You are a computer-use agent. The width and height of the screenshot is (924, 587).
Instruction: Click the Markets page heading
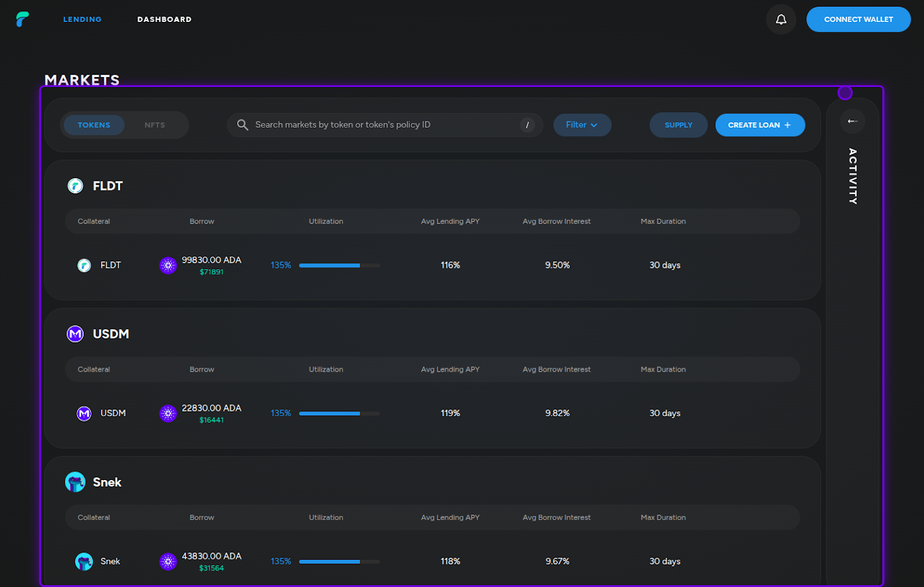click(x=82, y=80)
